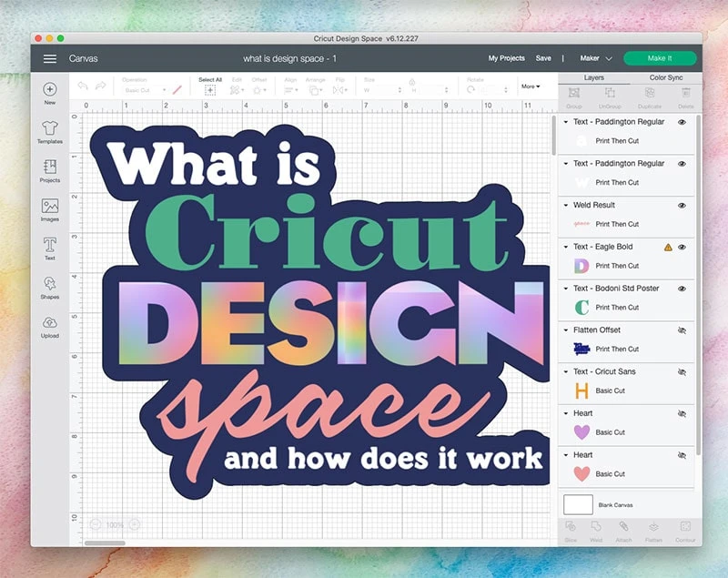Switch to the Color Sync tab

pyautogui.click(x=665, y=78)
